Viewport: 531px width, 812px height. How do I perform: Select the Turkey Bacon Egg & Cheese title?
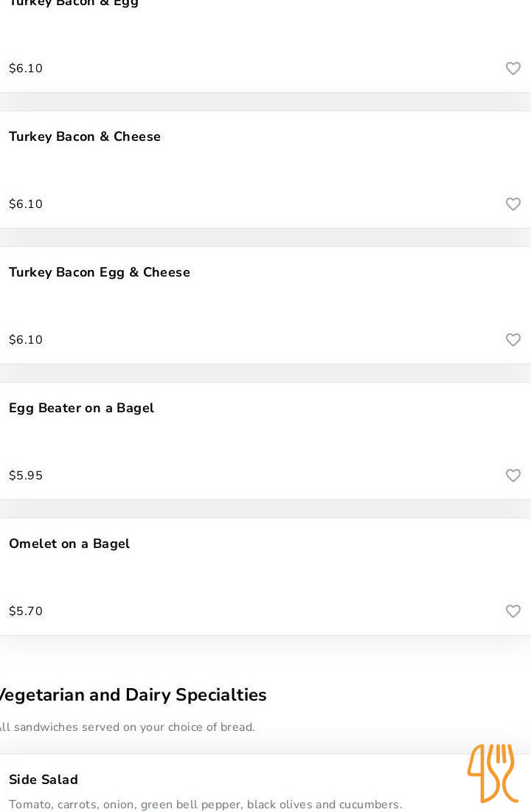point(100,272)
